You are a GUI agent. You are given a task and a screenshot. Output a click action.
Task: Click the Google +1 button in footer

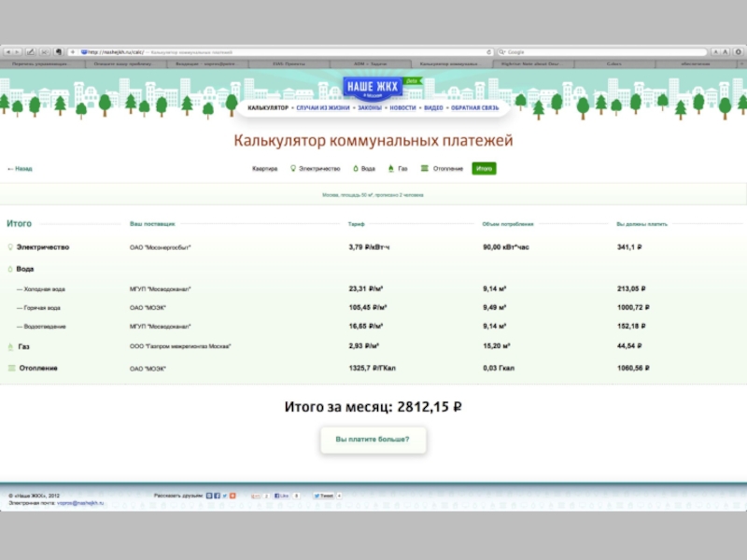click(x=256, y=496)
